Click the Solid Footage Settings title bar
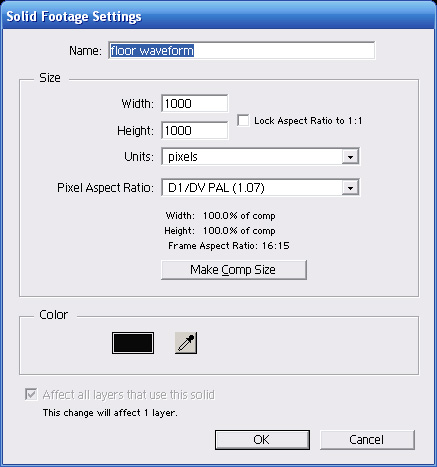This screenshot has height=467, width=437. pos(218,16)
